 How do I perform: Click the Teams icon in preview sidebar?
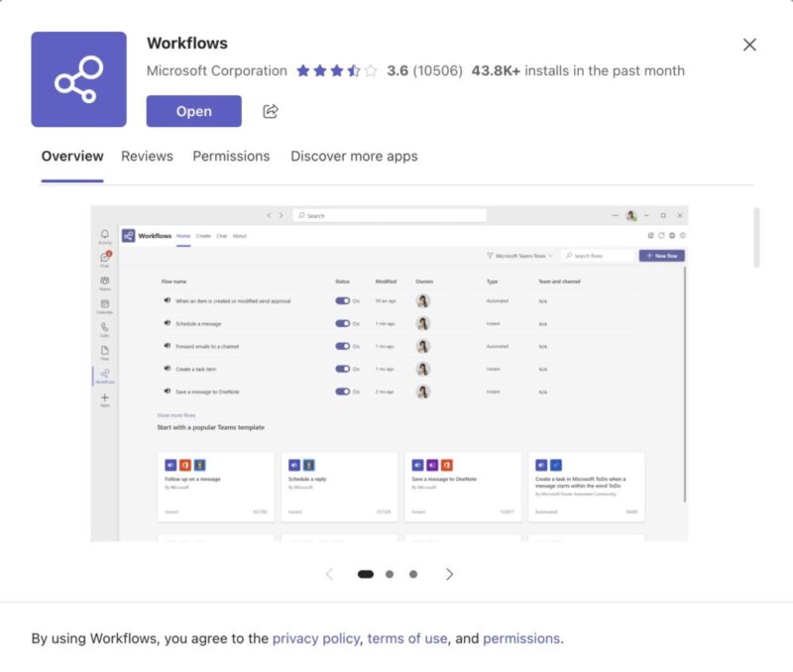105,282
